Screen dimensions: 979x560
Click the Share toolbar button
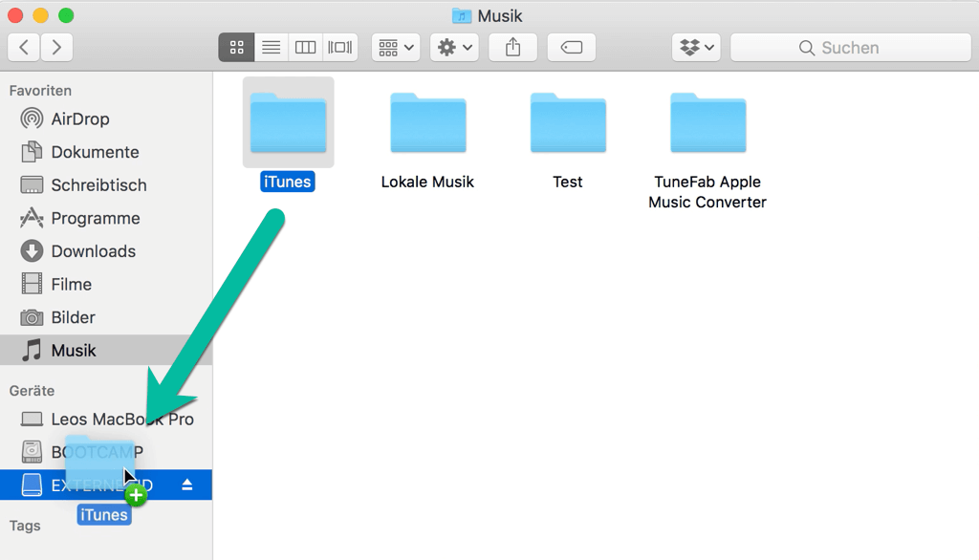512,48
